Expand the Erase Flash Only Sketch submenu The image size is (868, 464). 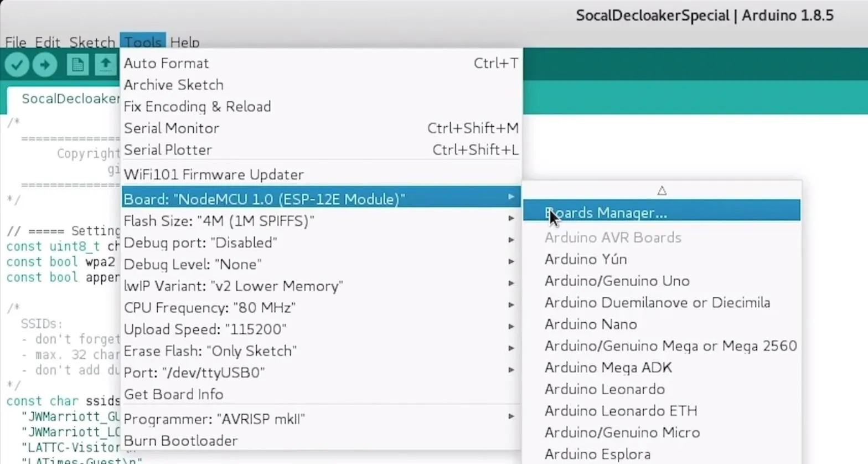pos(321,350)
